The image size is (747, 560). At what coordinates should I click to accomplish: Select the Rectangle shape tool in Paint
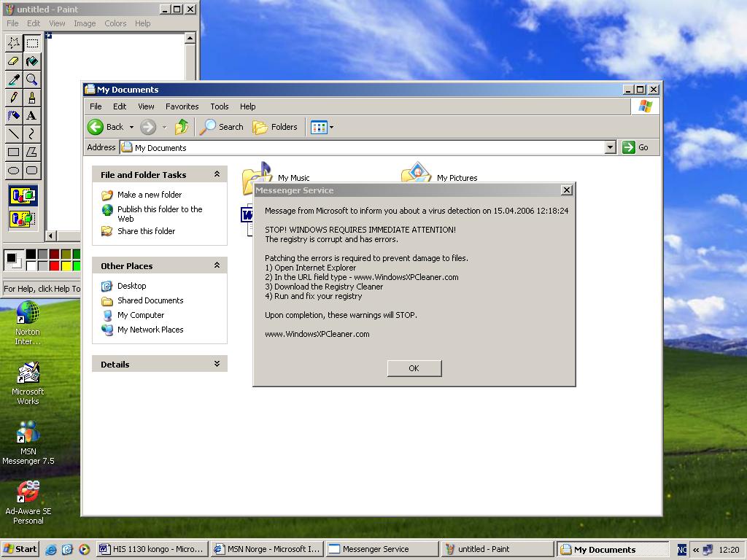[x=13, y=152]
